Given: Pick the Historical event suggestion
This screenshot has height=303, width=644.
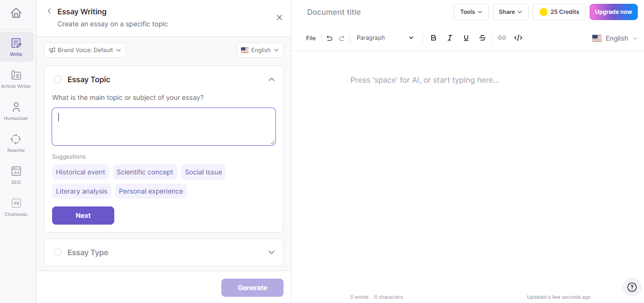Looking at the screenshot, I should [x=80, y=172].
